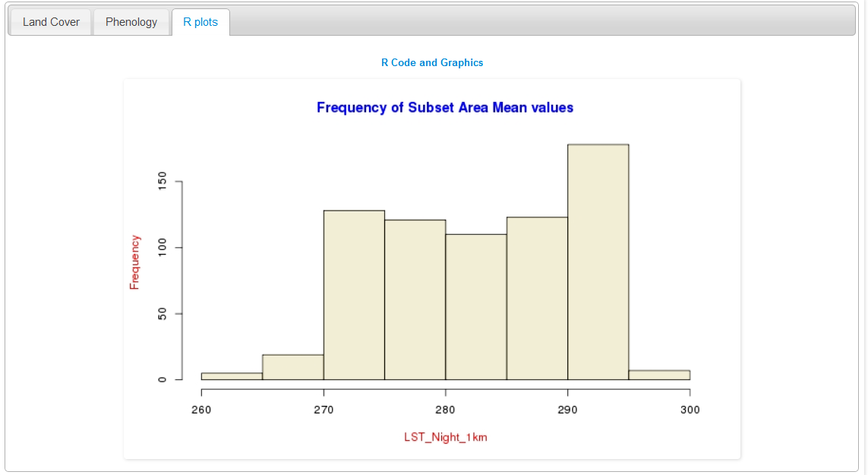Click the tallest histogram bar between 290 and 295
Viewport: 868px width, 475px height.
click(x=598, y=262)
